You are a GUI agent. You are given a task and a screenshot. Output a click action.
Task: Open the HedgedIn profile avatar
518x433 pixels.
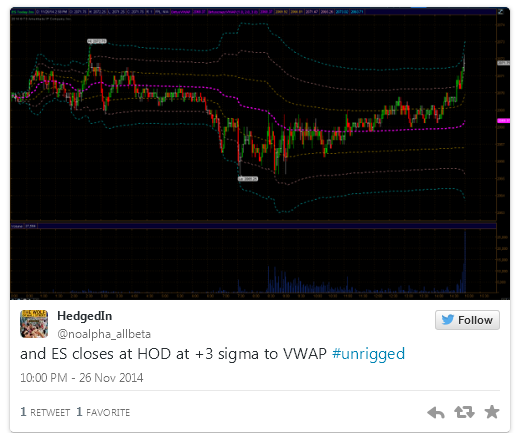click(34, 324)
